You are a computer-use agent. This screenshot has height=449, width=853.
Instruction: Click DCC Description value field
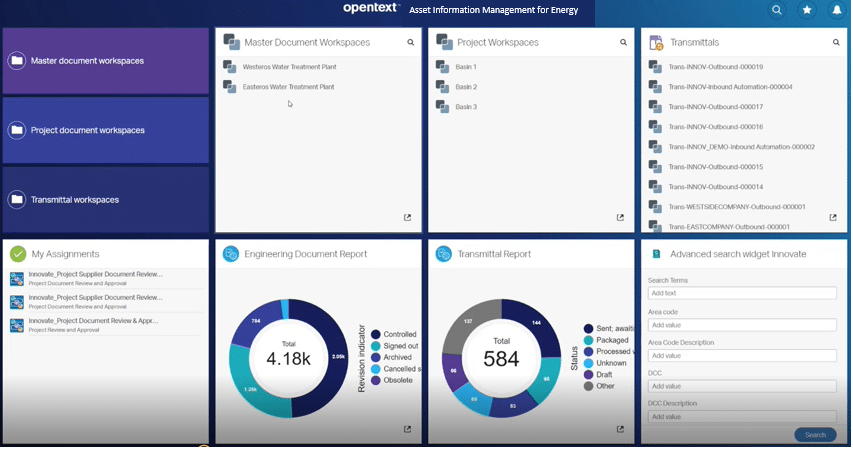[x=742, y=417]
